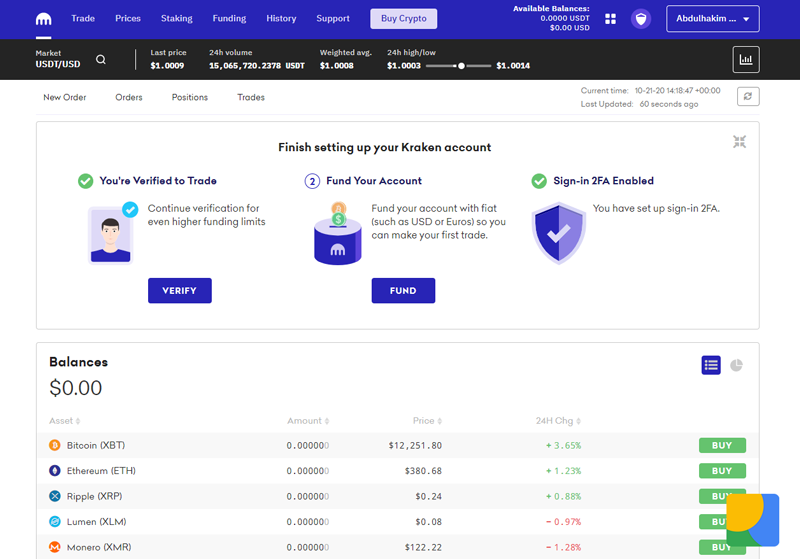
Task: Open the Trade menu
Action: pos(83,18)
